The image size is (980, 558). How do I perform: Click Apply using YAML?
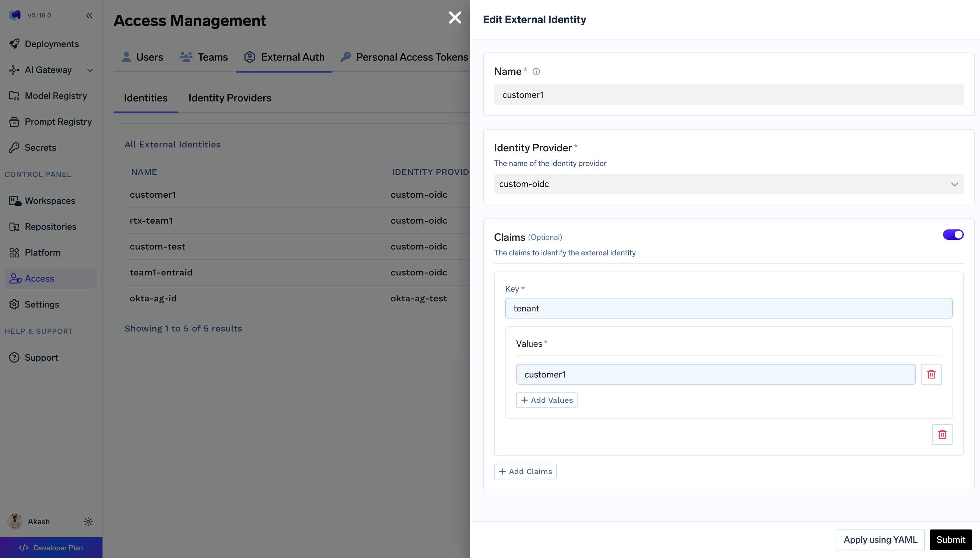pos(880,540)
